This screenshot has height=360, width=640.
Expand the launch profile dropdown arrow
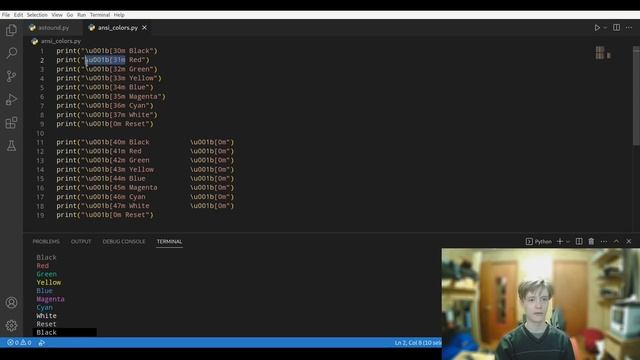[568, 242]
